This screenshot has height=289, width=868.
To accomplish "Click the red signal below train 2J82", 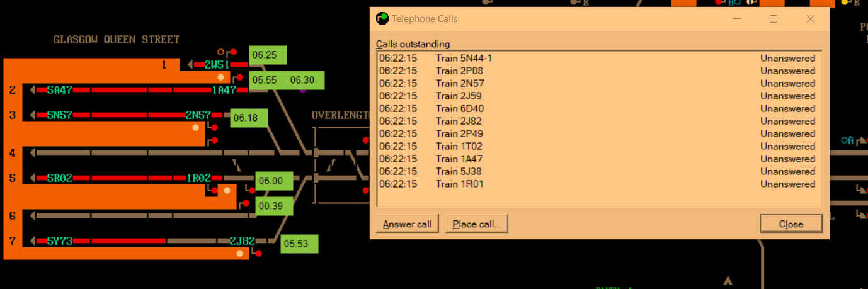I will pyautogui.click(x=259, y=253).
